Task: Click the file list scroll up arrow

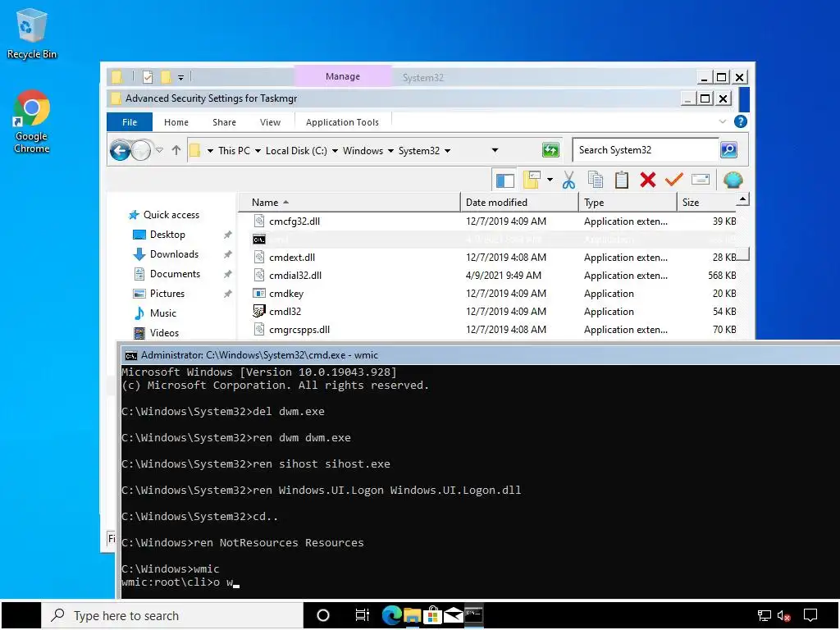Action: point(742,200)
